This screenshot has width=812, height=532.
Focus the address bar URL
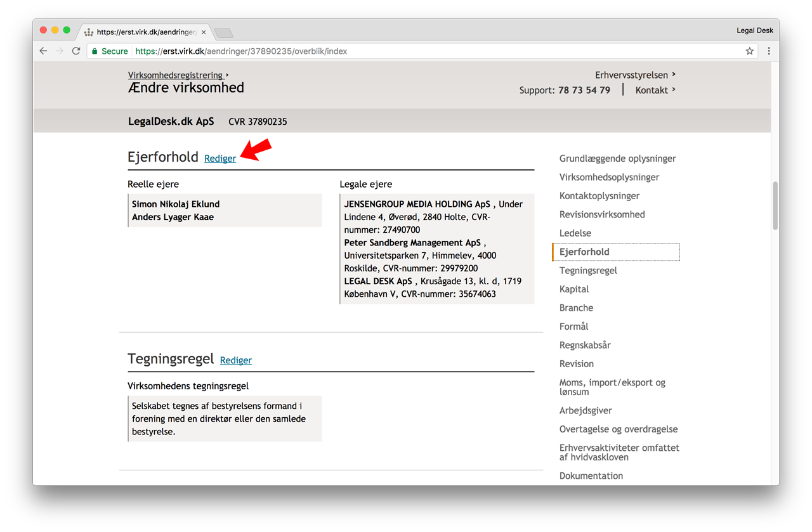(242, 51)
